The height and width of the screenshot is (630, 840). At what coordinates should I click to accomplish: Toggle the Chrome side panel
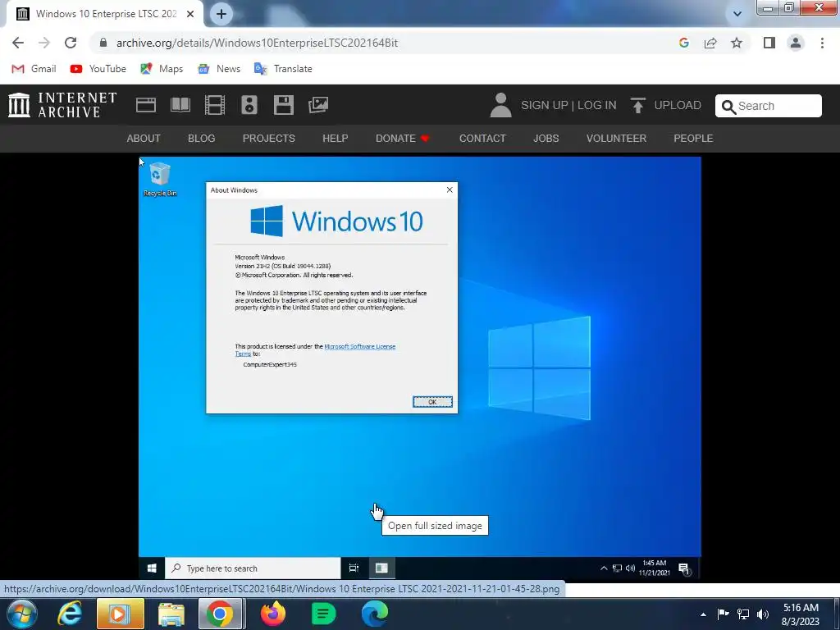[769, 43]
